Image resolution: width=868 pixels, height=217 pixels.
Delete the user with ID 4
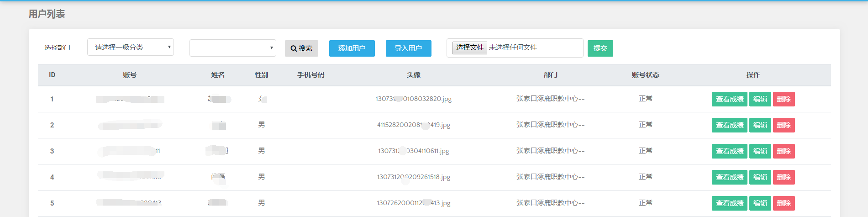[784, 177]
